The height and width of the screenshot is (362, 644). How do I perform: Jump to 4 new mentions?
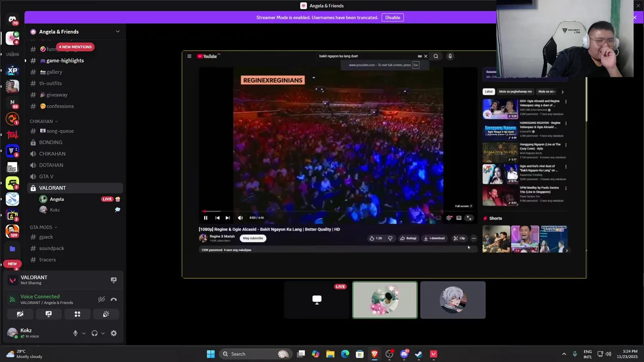coord(75,47)
